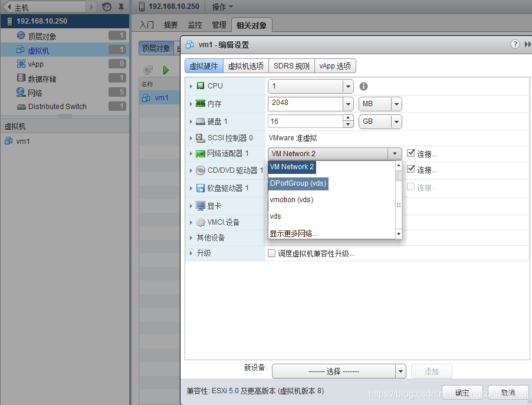Expand the 其他设备 row
Viewport: 532px width, 405px height.
click(191, 238)
